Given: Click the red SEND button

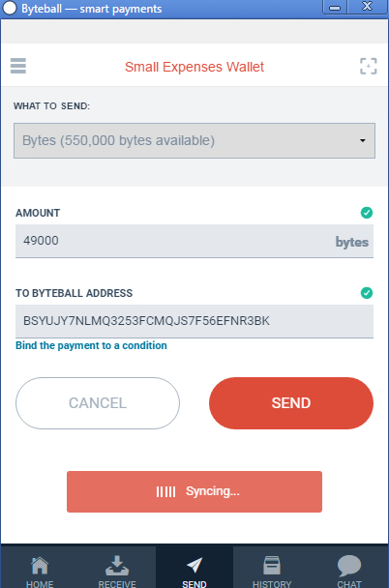Looking at the screenshot, I should coord(291,403).
